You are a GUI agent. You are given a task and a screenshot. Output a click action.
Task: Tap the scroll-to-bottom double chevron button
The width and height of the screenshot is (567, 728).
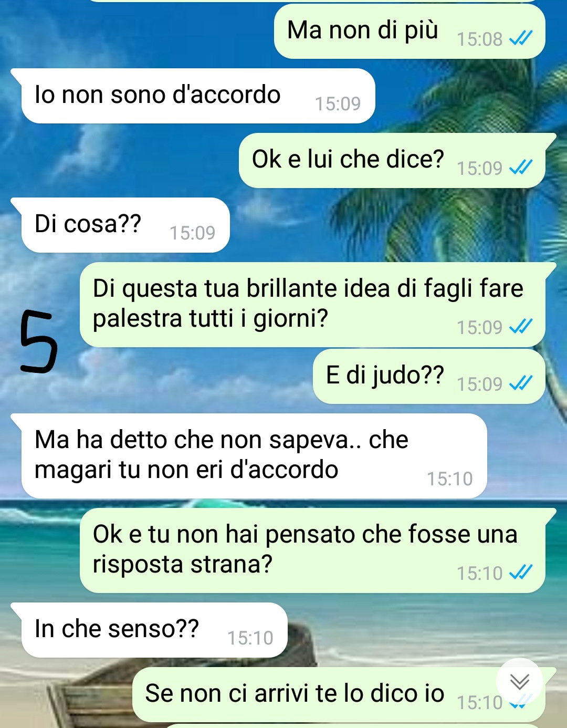(x=519, y=681)
